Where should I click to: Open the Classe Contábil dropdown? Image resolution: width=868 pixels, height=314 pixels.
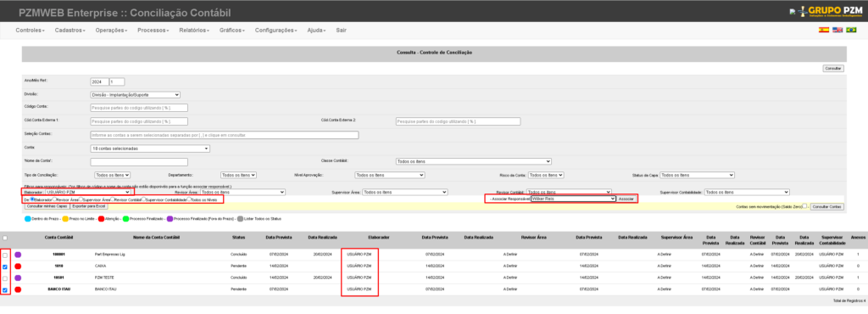click(473, 161)
